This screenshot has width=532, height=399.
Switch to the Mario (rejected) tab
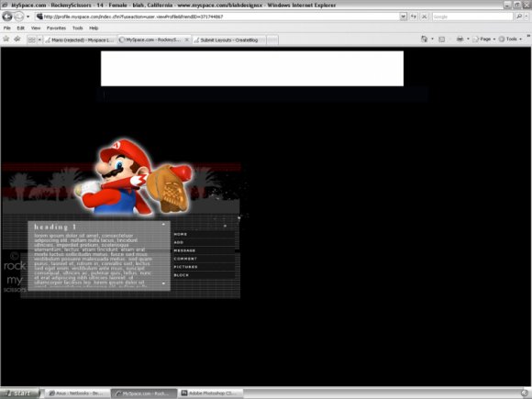point(80,40)
